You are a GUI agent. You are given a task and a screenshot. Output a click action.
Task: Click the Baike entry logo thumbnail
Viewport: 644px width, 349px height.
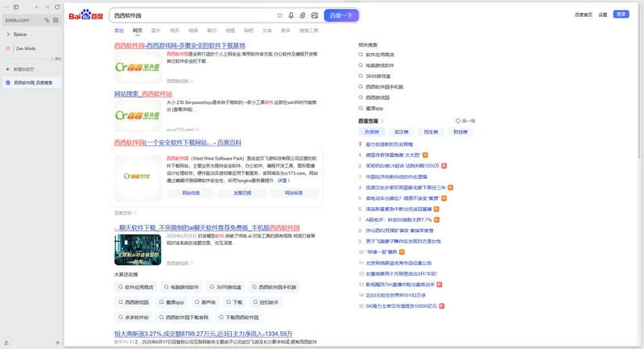[x=138, y=178]
